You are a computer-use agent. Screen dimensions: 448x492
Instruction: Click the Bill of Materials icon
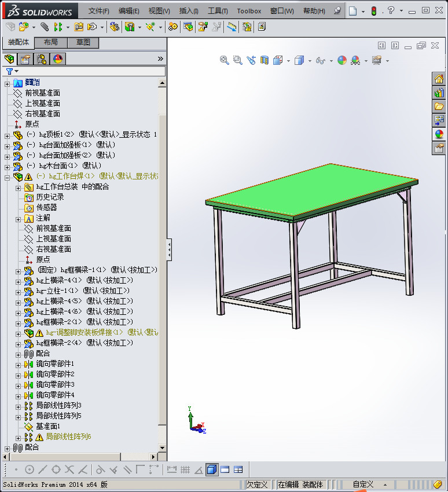pyautogui.click(x=188, y=27)
